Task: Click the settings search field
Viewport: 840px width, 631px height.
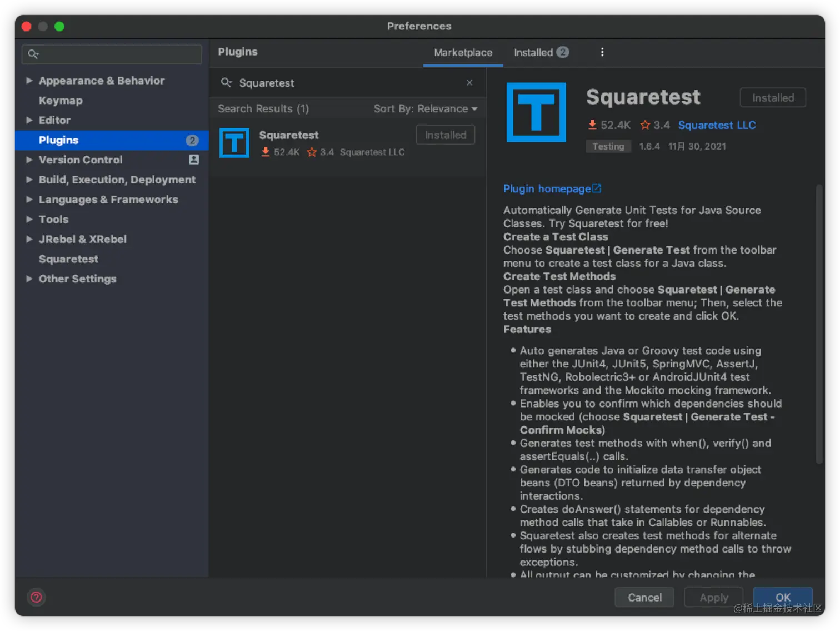Action: [x=112, y=54]
